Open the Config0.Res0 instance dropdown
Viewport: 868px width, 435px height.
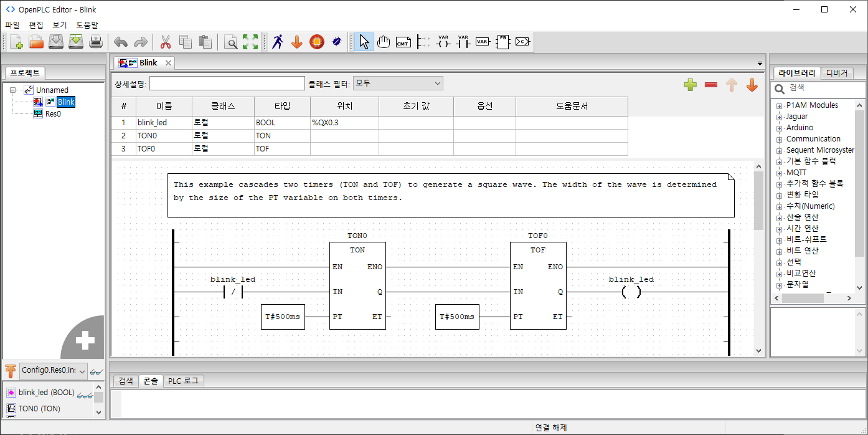[54, 370]
